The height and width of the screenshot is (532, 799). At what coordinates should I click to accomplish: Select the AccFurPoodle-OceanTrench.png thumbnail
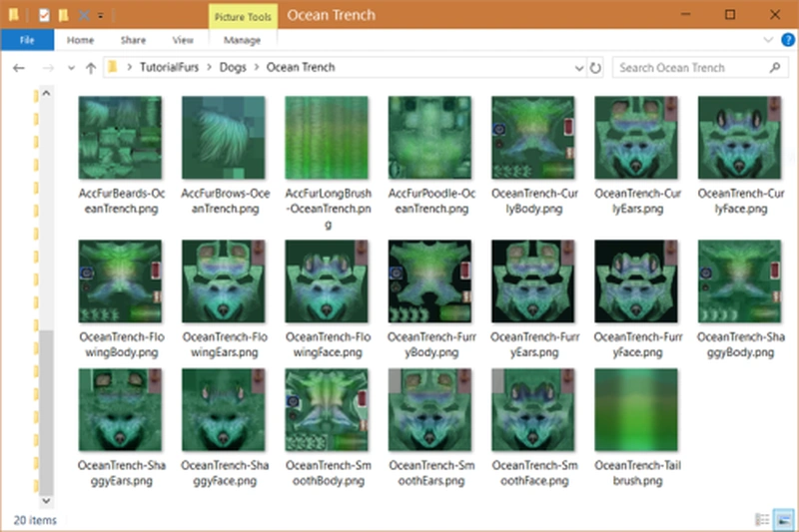pyautogui.click(x=429, y=138)
